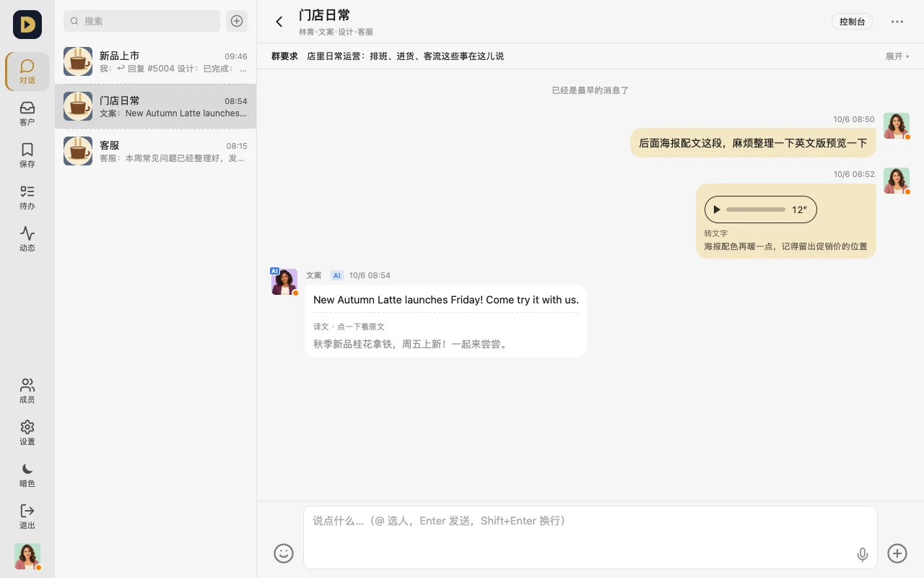The image size is (924, 578).
Task: Click the sender avatar beside the 08:52 message
Action: pos(897,181)
